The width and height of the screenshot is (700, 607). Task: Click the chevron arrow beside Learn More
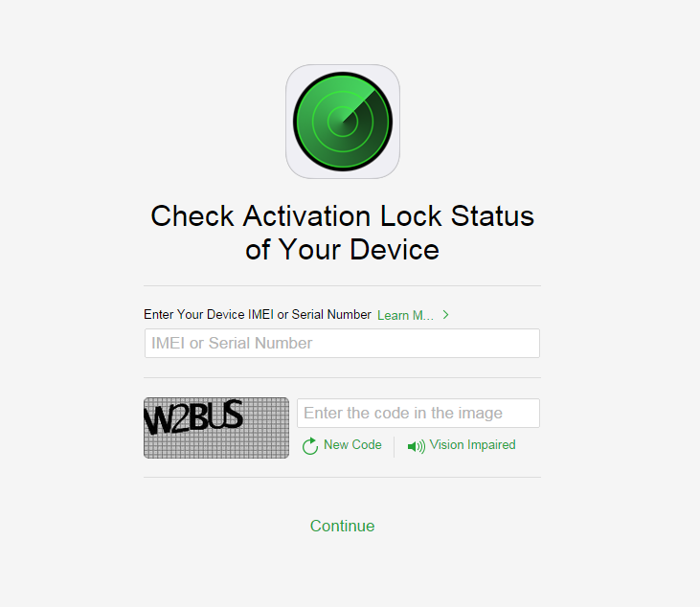coord(445,315)
